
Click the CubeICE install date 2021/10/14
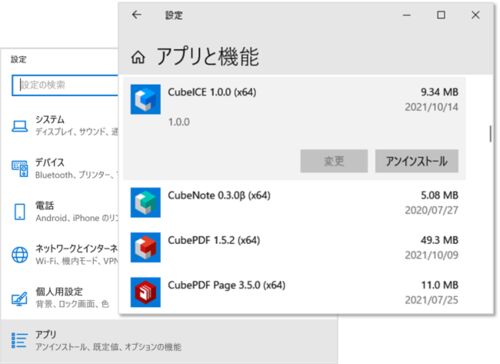[431, 107]
